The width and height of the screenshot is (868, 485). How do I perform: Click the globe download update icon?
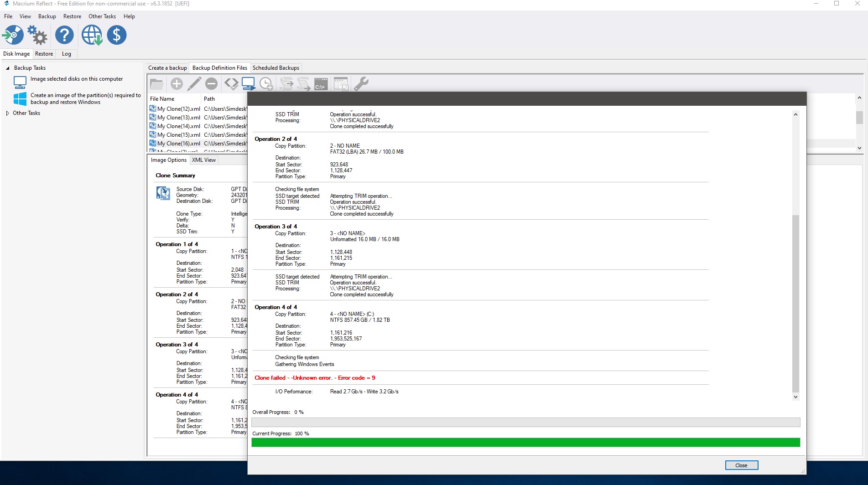point(92,35)
